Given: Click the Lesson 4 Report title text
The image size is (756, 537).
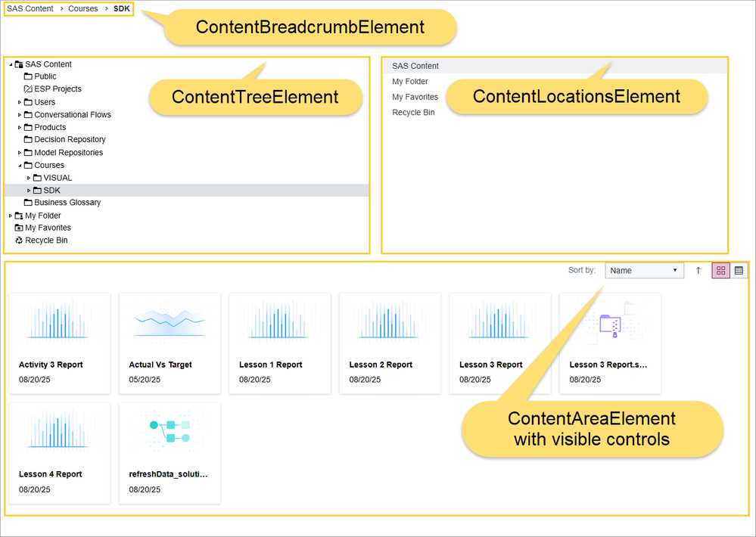Looking at the screenshot, I should 50,474.
